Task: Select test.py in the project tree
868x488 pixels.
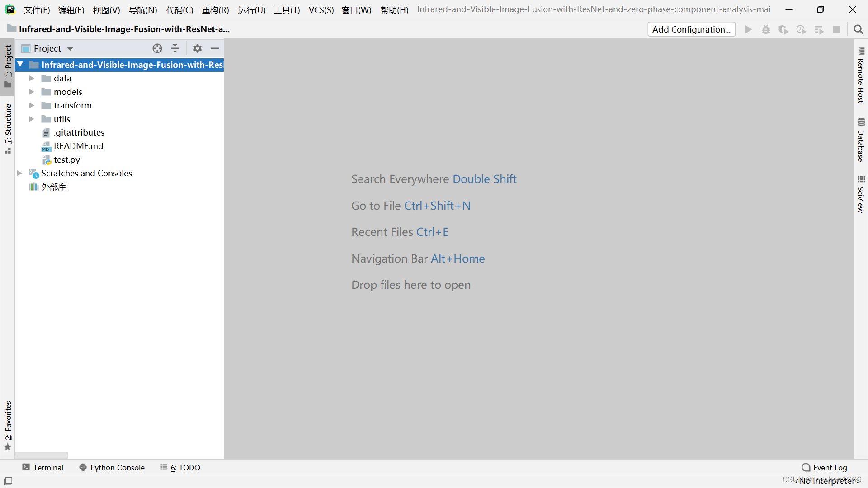Action: point(66,160)
